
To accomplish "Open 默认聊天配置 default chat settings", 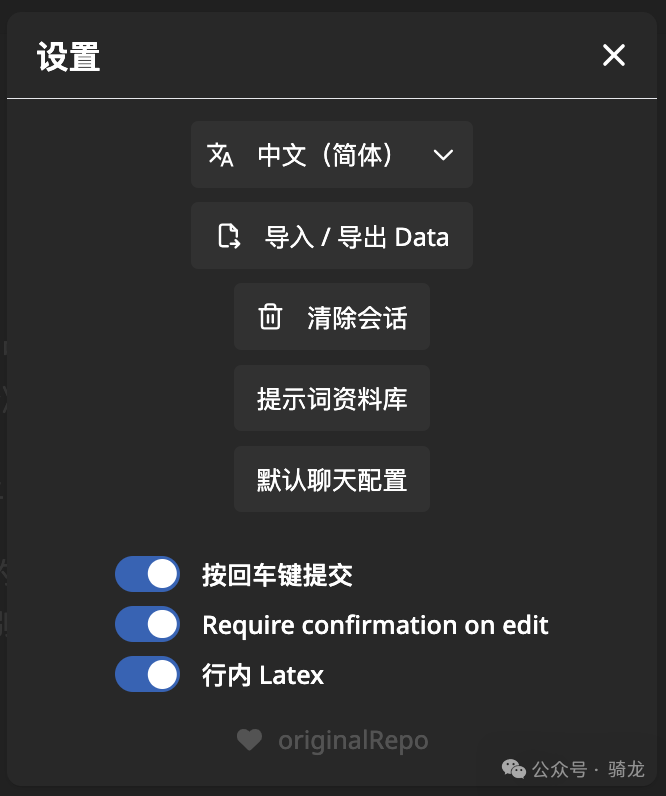I will coord(331,479).
